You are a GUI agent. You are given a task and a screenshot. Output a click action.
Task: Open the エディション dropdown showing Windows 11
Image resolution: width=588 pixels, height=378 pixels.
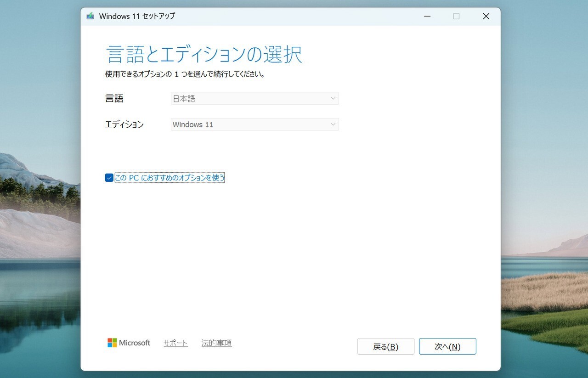(254, 124)
